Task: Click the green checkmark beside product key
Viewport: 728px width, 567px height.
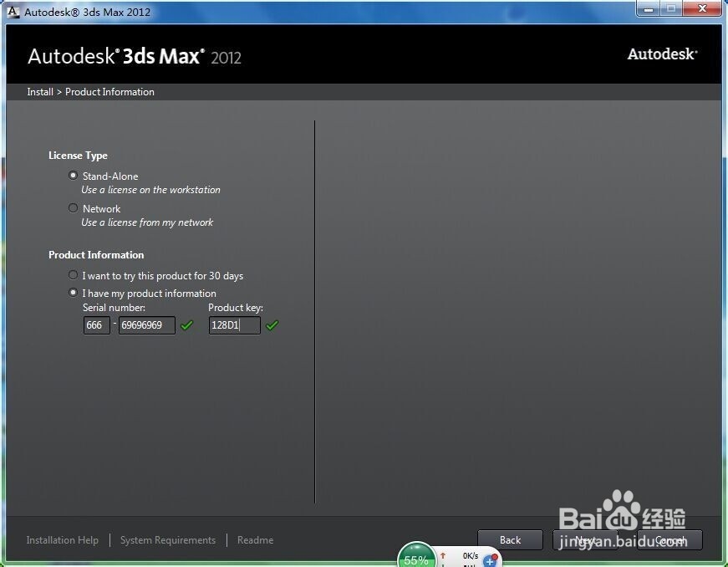Action: [272, 325]
